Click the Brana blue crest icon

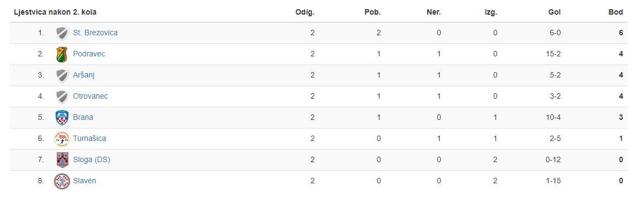(62, 118)
